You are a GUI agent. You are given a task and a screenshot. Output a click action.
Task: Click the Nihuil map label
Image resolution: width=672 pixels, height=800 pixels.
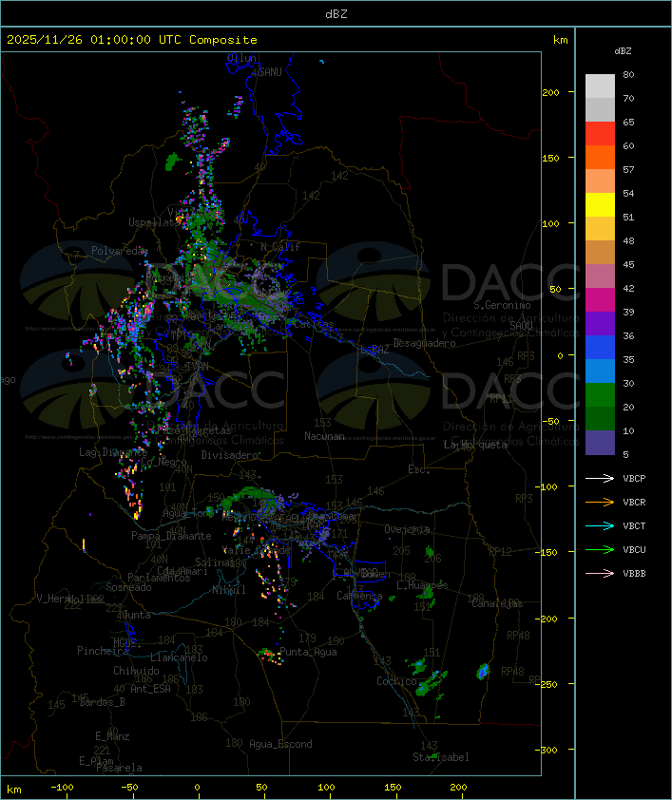[x=229, y=590]
